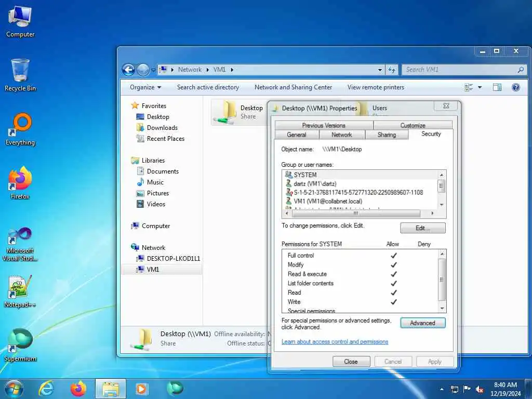Expand the breadcrumb arrow after Network
Viewport: 532px width, 399px height.
point(207,70)
